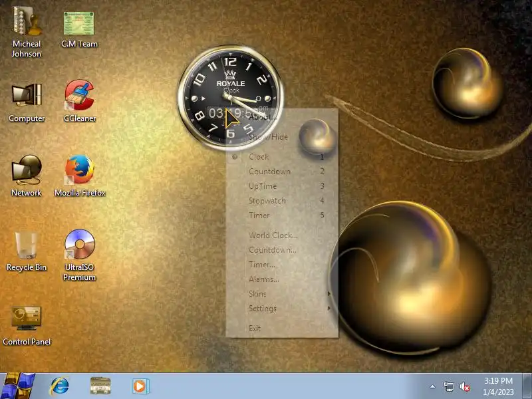Open Timer... settings from the menu
This screenshot has width=532, height=399.
[x=281, y=264]
